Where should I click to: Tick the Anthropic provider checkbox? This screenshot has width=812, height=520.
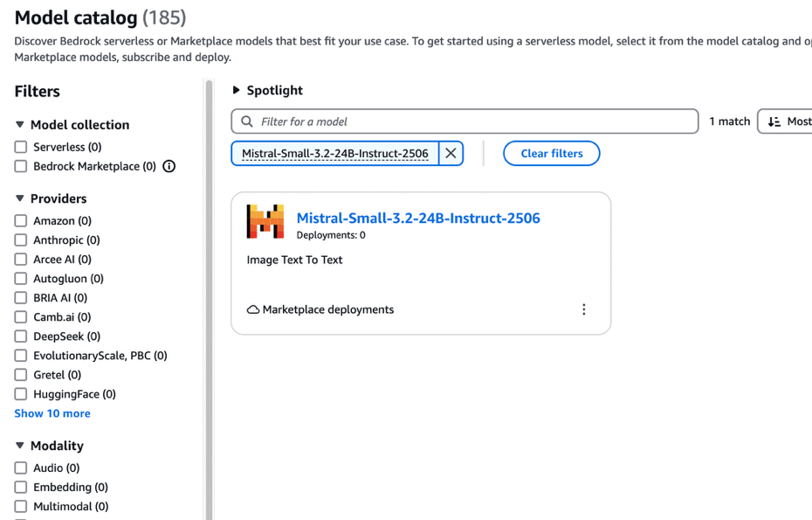pyautogui.click(x=21, y=240)
